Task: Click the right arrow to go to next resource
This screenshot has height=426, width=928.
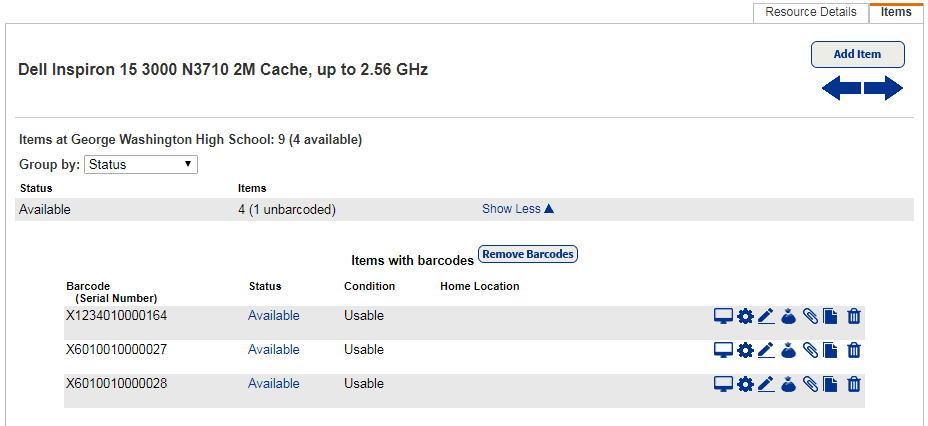Action: pos(884,89)
